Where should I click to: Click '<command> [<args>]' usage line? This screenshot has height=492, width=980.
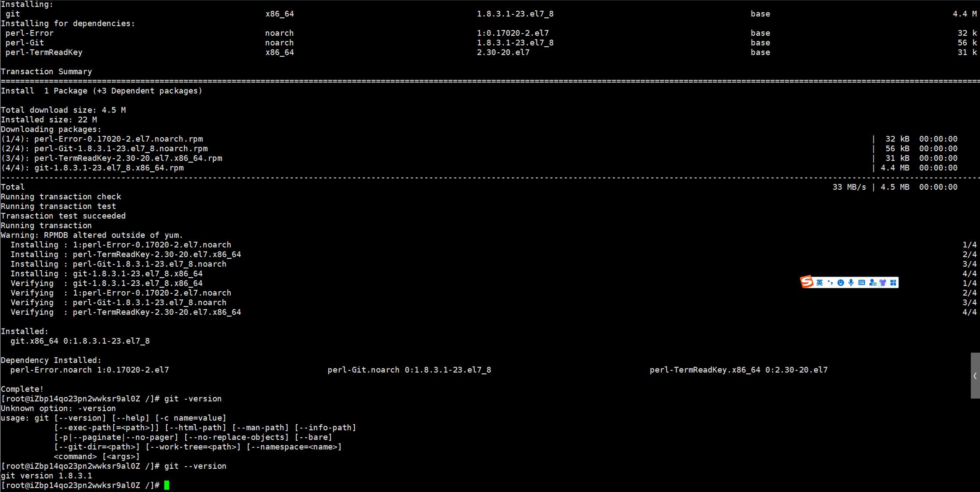[97, 456]
